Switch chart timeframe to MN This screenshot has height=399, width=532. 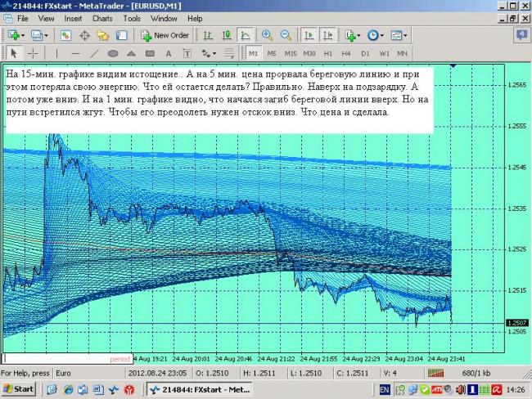(402, 54)
